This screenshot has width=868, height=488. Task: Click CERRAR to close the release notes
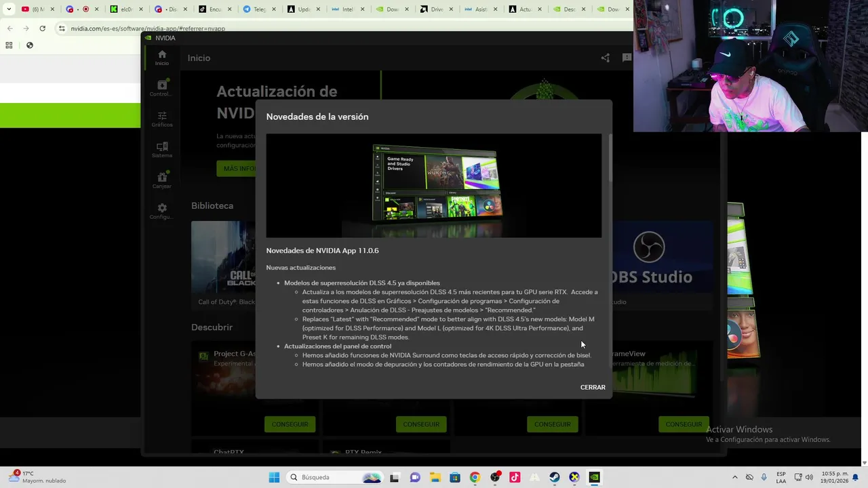(593, 387)
